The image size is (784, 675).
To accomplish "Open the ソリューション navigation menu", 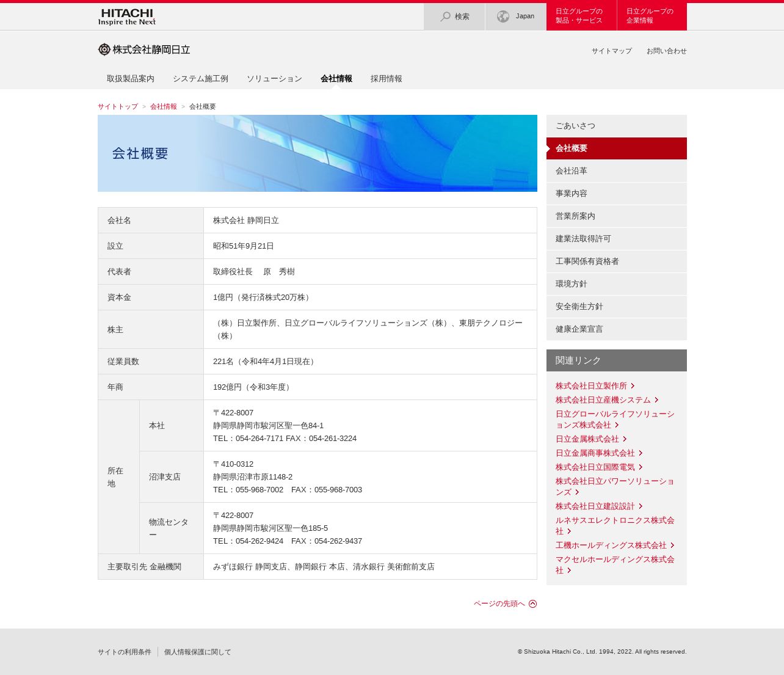I will [274, 79].
